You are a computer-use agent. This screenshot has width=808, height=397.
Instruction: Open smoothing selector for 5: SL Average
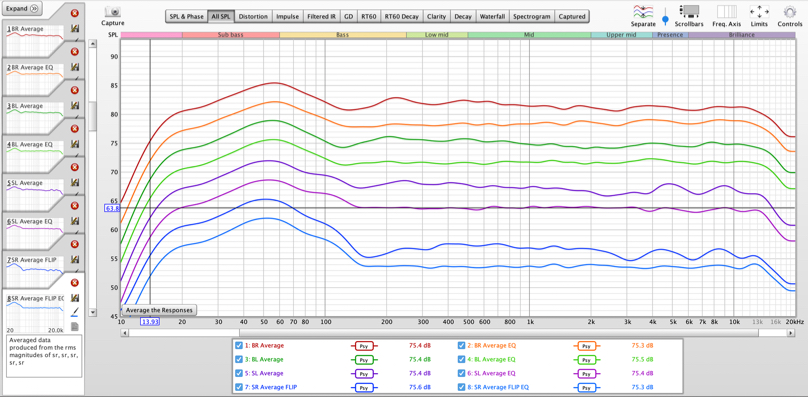[363, 373]
